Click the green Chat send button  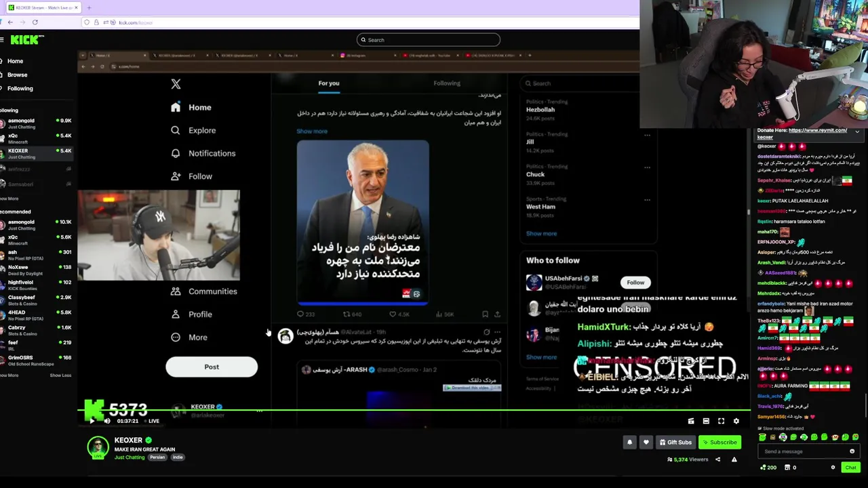coord(850,467)
